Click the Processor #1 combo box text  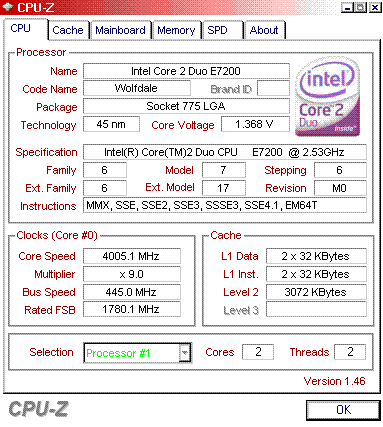tap(118, 353)
